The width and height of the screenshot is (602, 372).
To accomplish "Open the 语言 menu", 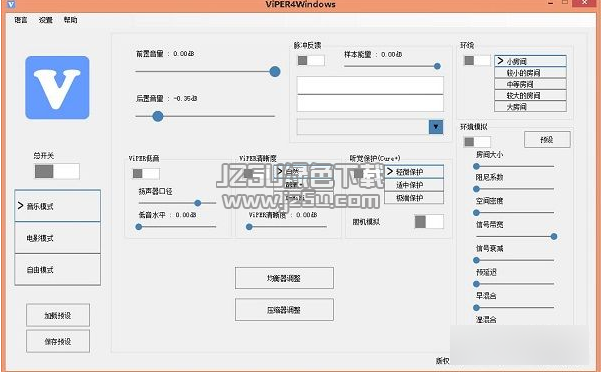I will 21,20.
